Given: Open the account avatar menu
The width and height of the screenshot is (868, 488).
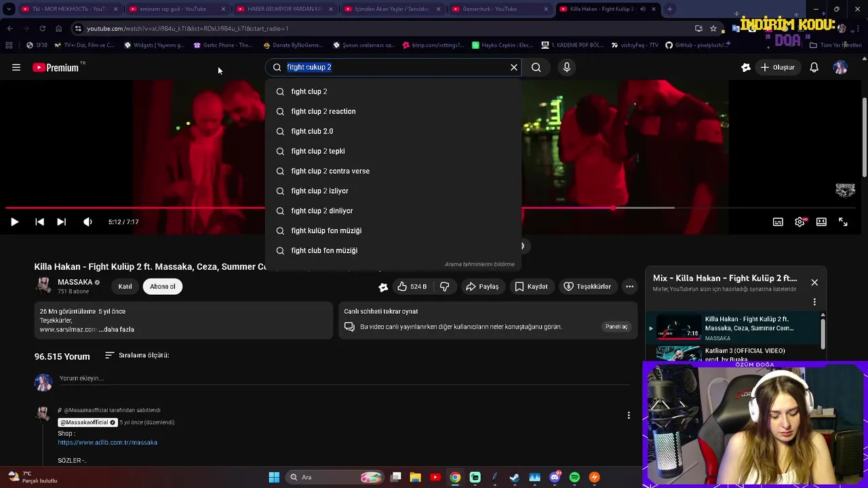Looking at the screenshot, I should coord(840,67).
